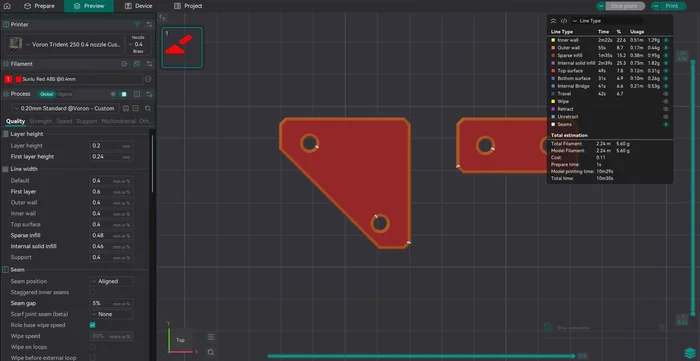The image size is (700, 361).
Task: Hide Inner wall lines in legend
Action: pos(666,40)
